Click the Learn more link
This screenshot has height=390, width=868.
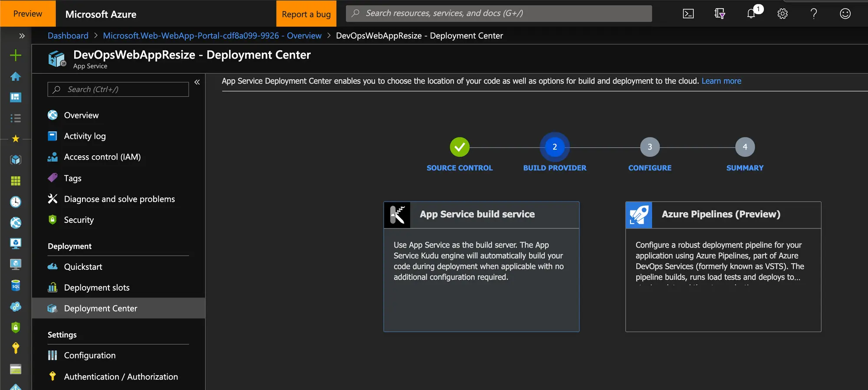coord(721,81)
